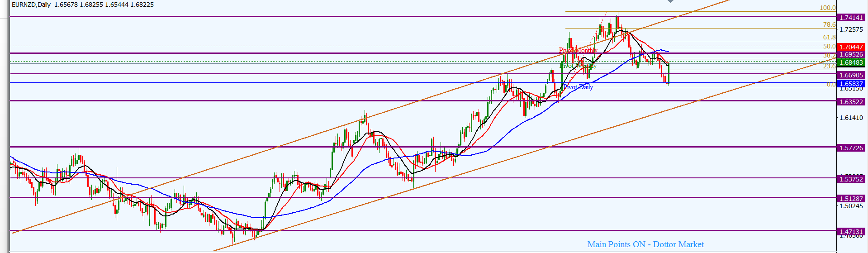Screen dimensions: 868x253
Task: Click the EURNZD,Daily chart title
Action: pyautogui.click(x=31, y=5)
